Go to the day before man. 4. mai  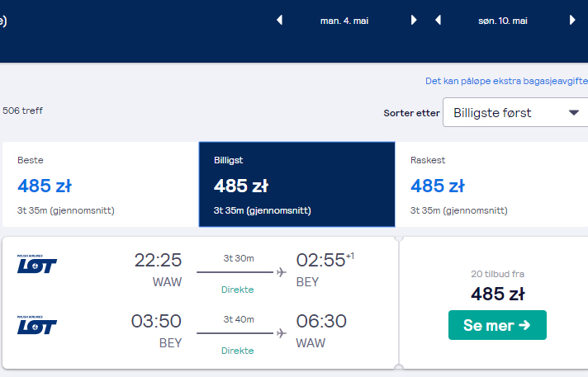pos(279,21)
